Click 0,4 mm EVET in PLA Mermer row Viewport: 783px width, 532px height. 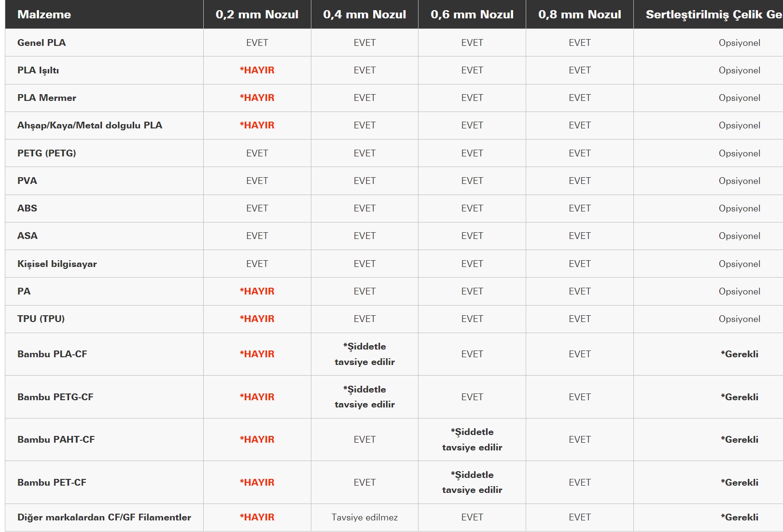(364, 98)
